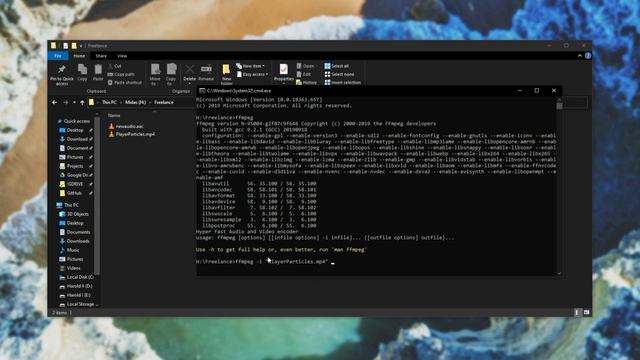Open 3D Objects under This PC
This screenshot has height=360, width=640.
pyautogui.click(x=78, y=214)
